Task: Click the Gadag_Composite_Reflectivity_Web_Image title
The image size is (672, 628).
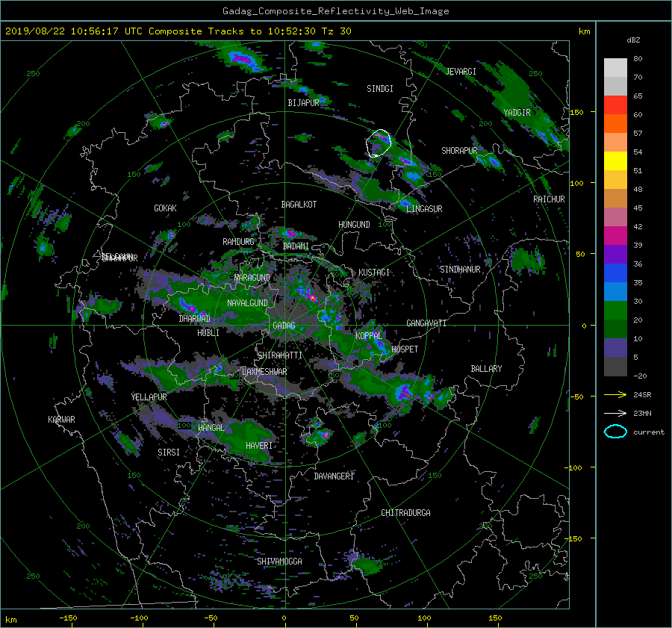Action: [x=335, y=11]
